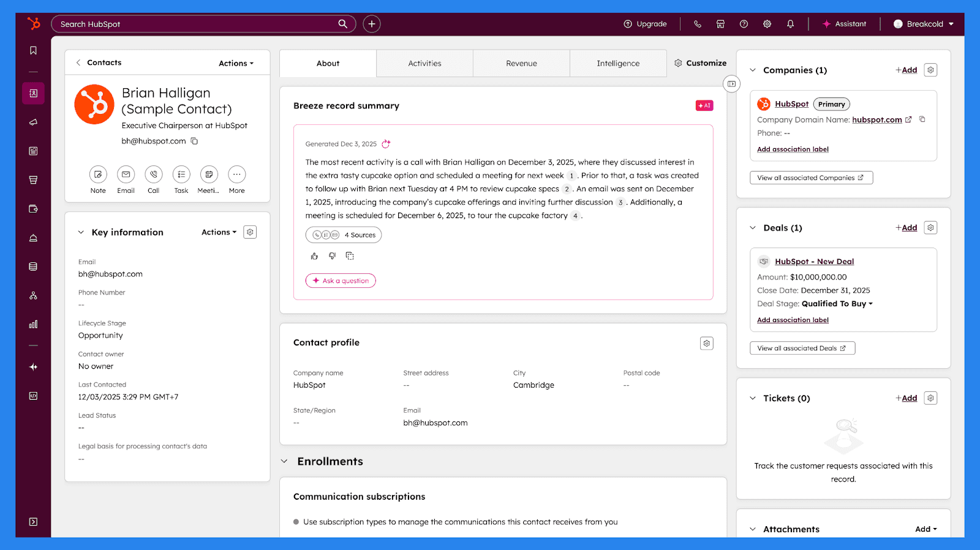
Task: Open the HubSpot sprocket home logo
Action: point(34,23)
